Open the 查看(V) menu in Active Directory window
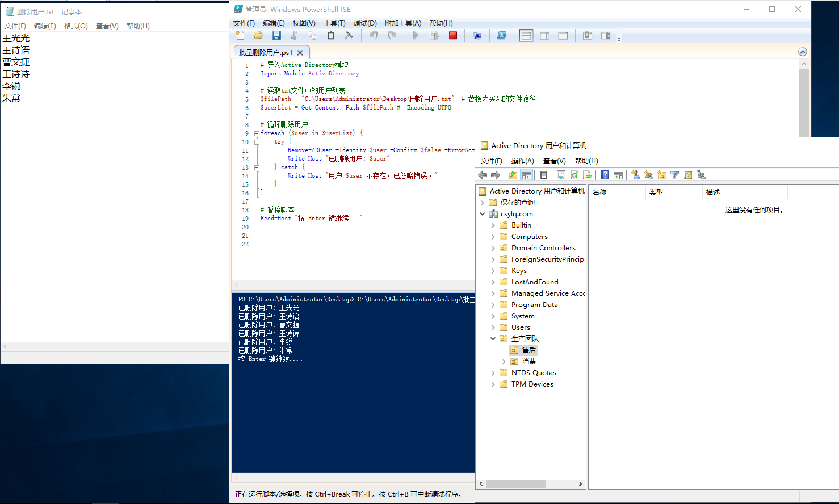Viewport: 839px width, 504px height. tap(555, 161)
